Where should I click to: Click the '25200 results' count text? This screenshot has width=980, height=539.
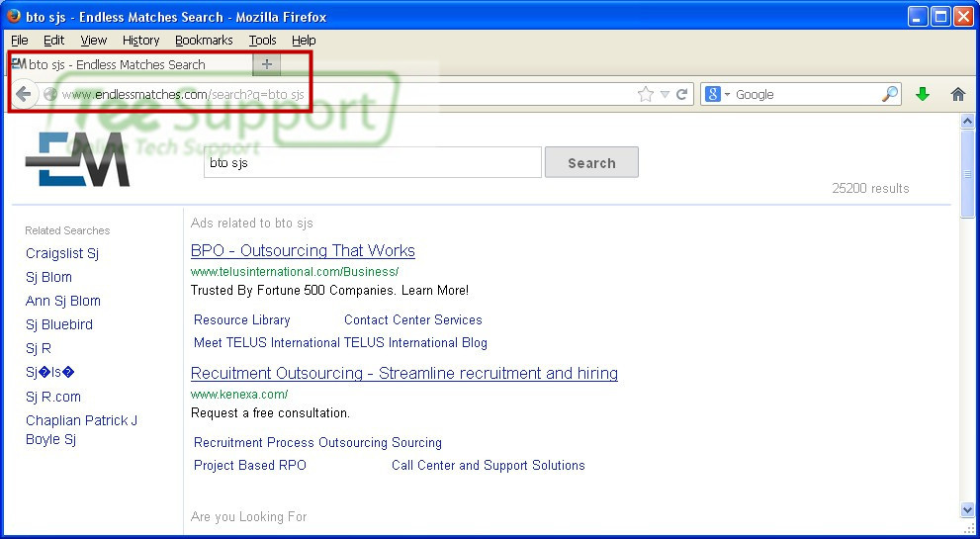(x=870, y=188)
